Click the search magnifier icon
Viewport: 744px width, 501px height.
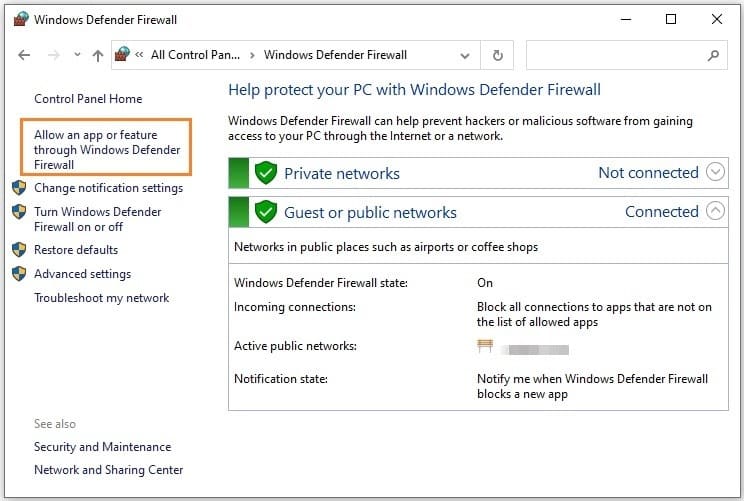point(713,56)
